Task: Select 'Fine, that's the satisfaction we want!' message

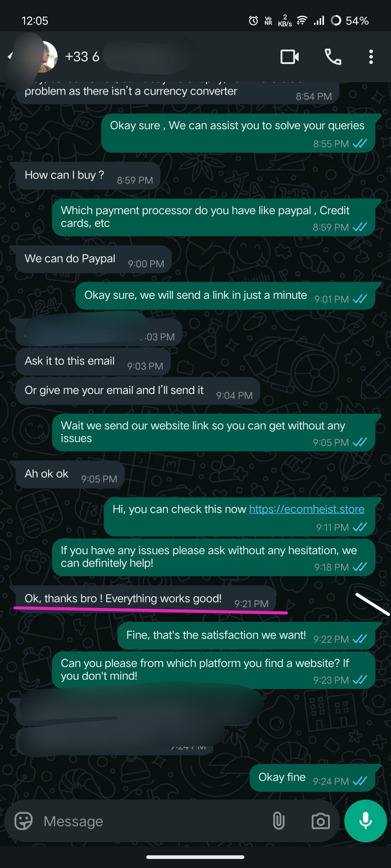Action: pyautogui.click(x=246, y=636)
